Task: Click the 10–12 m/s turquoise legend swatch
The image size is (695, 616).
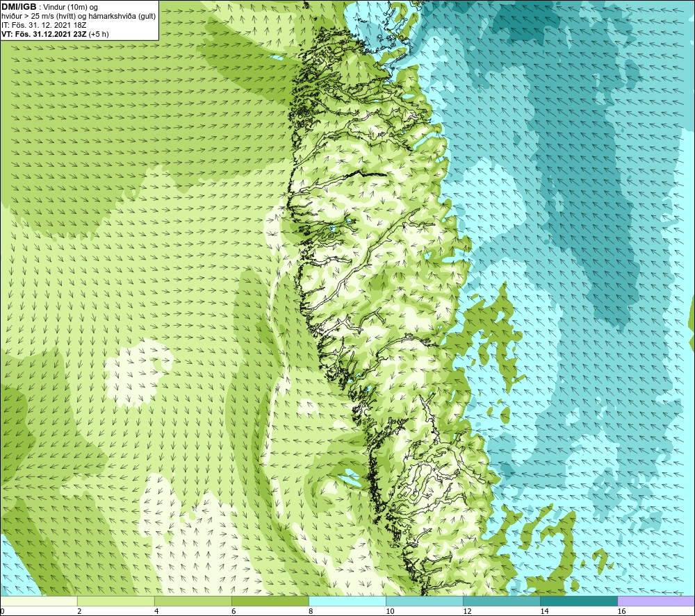Action: coord(424,601)
